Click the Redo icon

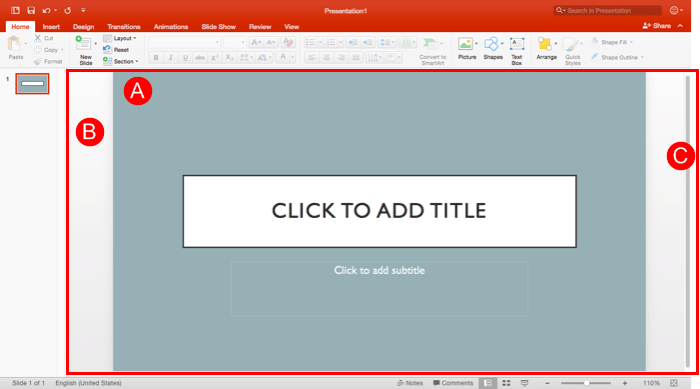[67, 10]
